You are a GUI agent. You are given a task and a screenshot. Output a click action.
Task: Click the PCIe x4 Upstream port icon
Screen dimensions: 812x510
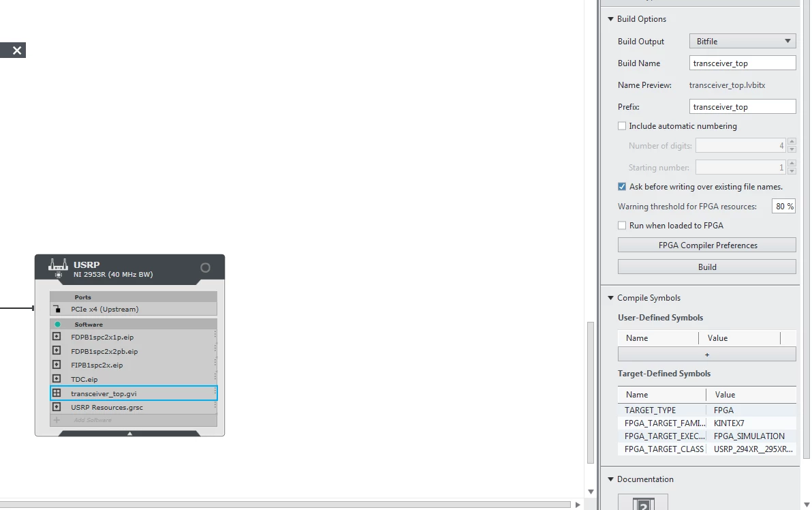57,309
